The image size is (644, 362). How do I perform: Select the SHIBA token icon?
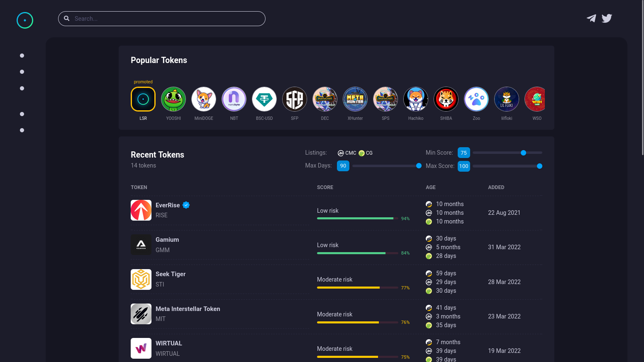click(446, 99)
